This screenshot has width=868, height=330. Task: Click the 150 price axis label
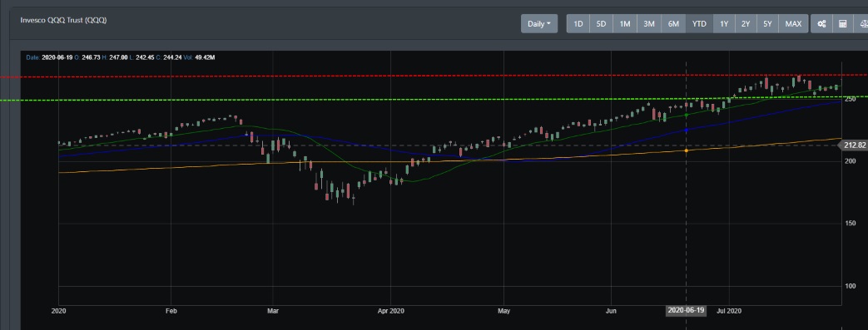pos(850,224)
